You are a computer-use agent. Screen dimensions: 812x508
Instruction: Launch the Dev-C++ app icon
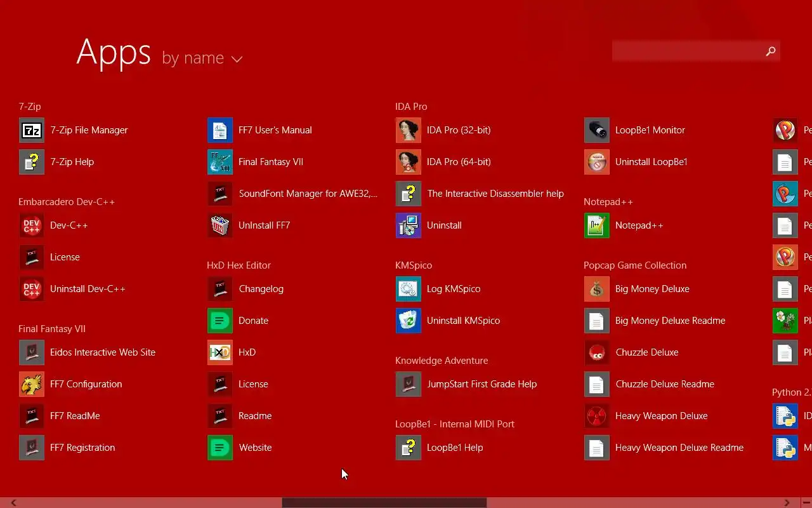(32, 225)
